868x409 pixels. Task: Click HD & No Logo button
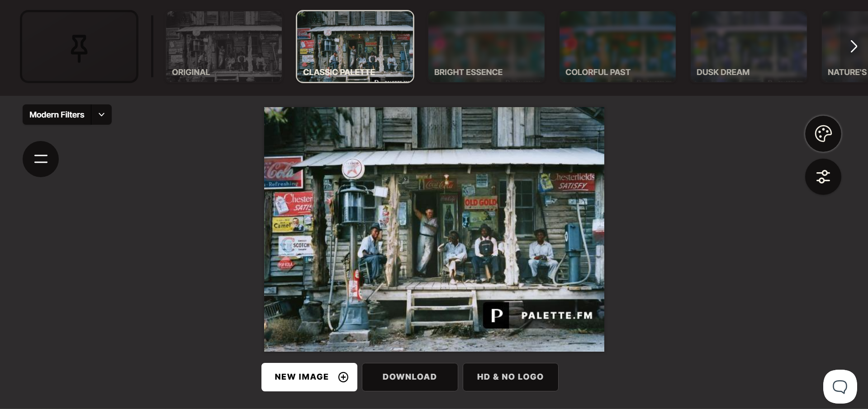click(510, 377)
